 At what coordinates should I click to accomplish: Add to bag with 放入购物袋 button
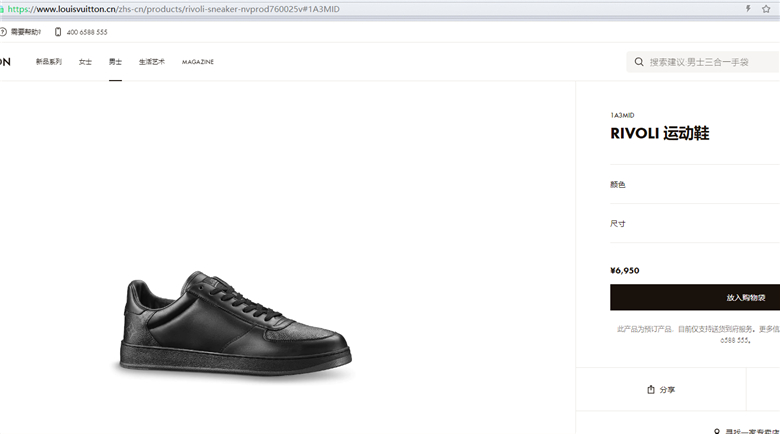pyautogui.click(x=695, y=297)
